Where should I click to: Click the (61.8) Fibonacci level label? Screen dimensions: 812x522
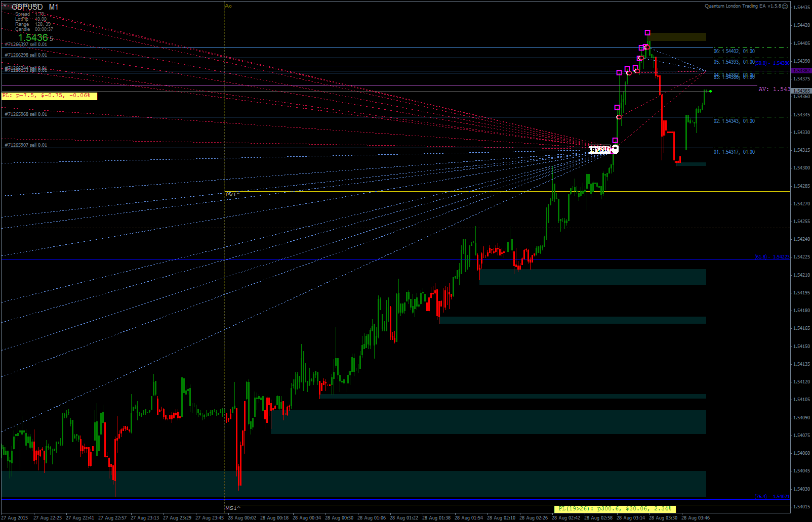click(x=772, y=257)
